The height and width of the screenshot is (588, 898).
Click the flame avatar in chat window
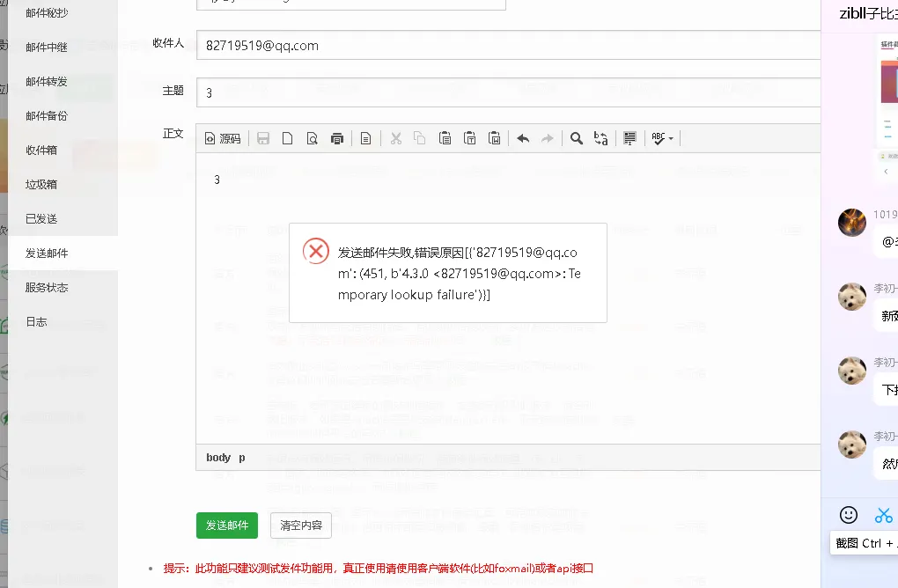click(851, 223)
